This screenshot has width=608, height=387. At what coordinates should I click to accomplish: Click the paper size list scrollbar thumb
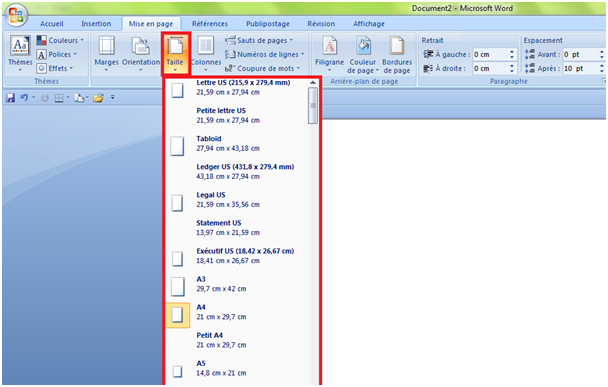(313, 105)
